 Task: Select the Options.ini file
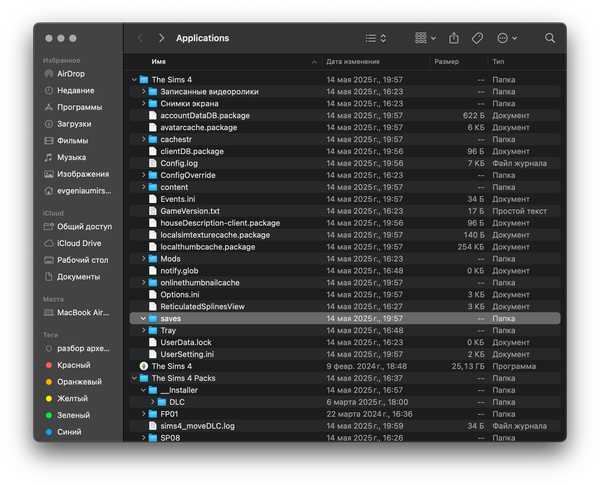tap(345, 295)
